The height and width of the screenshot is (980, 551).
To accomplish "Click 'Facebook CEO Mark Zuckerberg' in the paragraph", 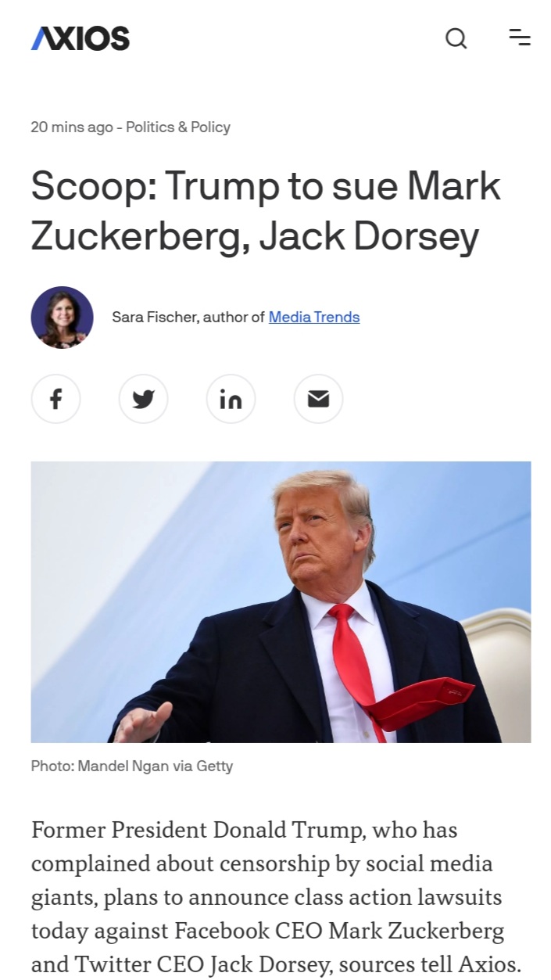I will tap(339, 932).
